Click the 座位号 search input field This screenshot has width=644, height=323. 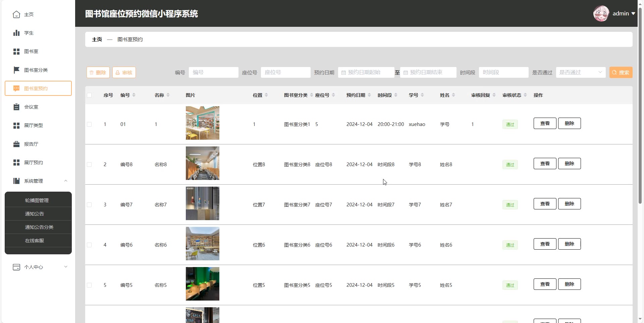[x=285, y=72]
